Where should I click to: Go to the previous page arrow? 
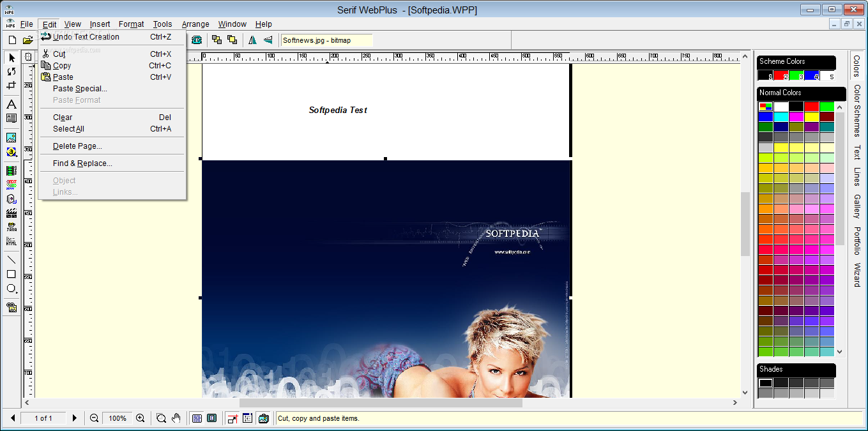(12, 418)
